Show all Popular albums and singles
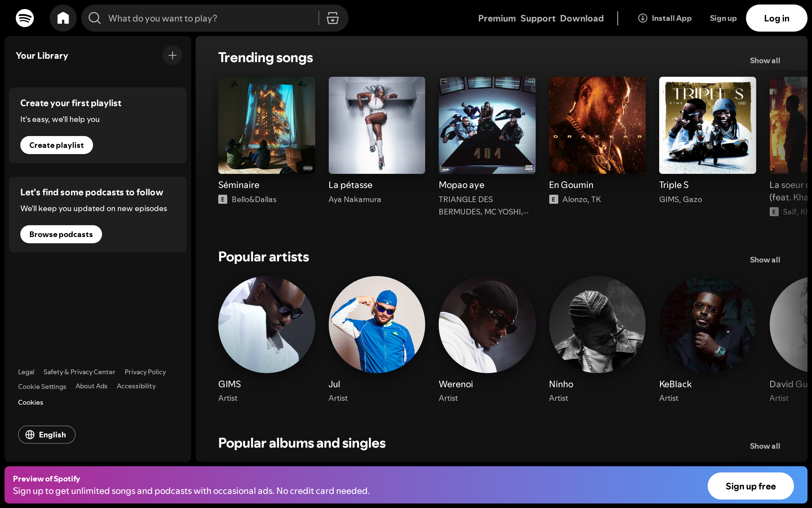 [x=765, y=446]
